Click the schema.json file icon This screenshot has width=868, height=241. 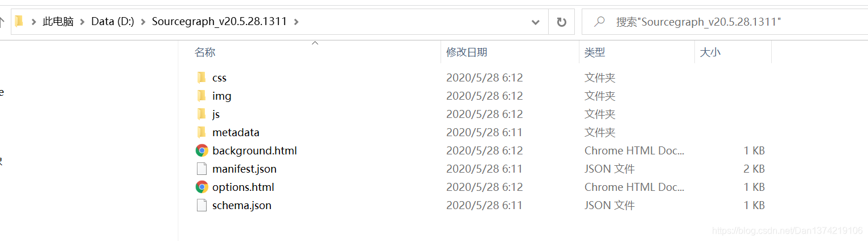[x=201, y=205]
